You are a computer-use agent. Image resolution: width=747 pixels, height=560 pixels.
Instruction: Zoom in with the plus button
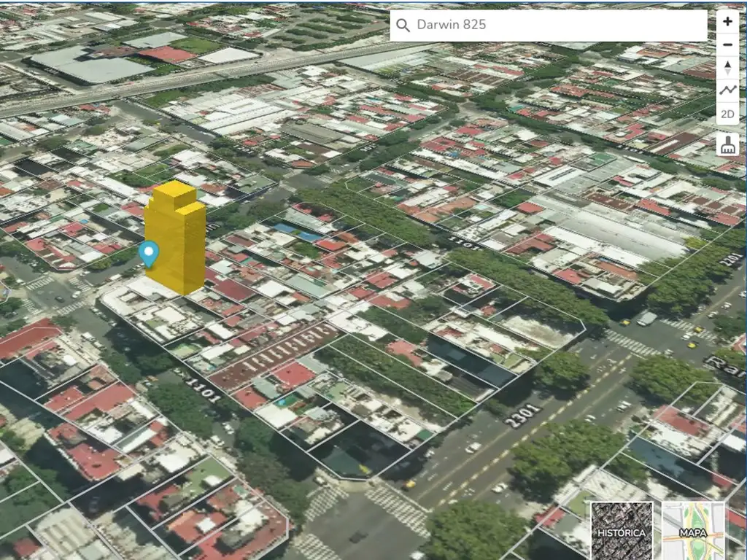727,21
